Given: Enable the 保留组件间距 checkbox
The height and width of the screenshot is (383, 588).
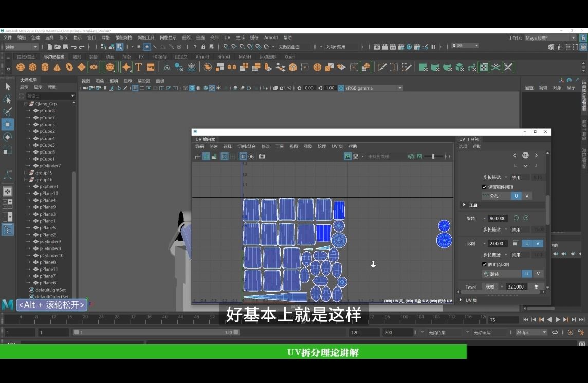Looking at the screenshot, I should pos(484,186).
